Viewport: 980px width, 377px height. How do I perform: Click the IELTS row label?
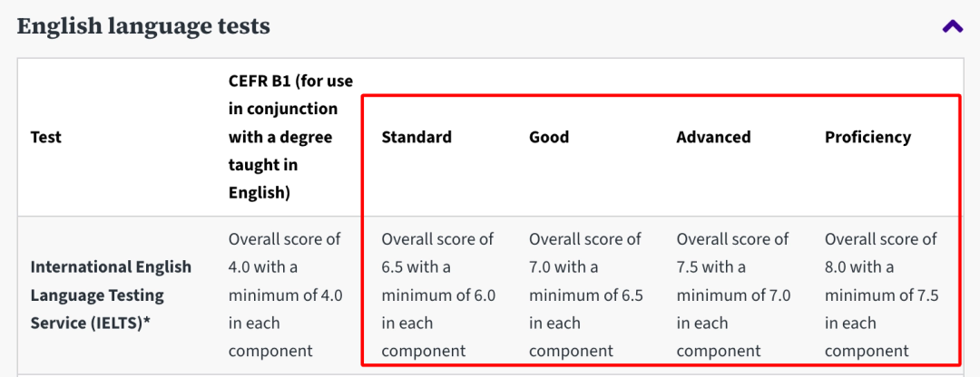tap(111, 295)
